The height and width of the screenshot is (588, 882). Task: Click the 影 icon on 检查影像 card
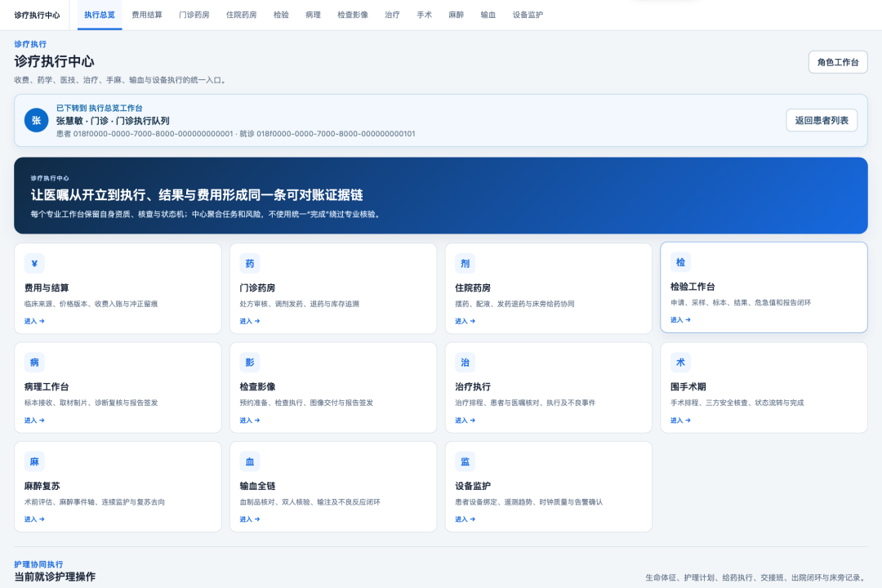[x=250, y=363]
